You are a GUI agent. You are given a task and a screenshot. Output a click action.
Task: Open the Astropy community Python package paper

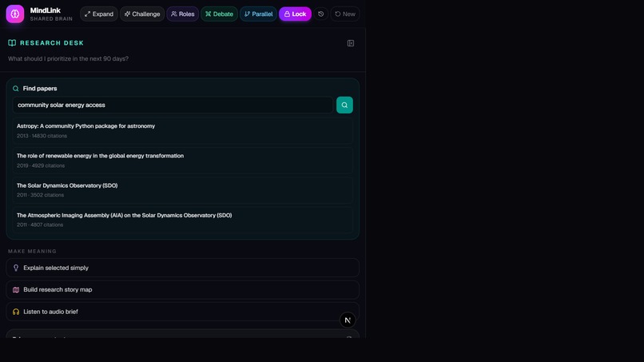tap(183, 130)
